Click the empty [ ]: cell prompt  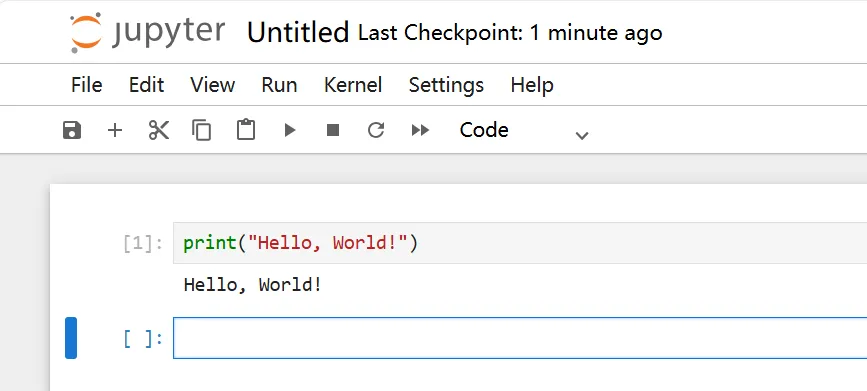(x=143, y=338)
